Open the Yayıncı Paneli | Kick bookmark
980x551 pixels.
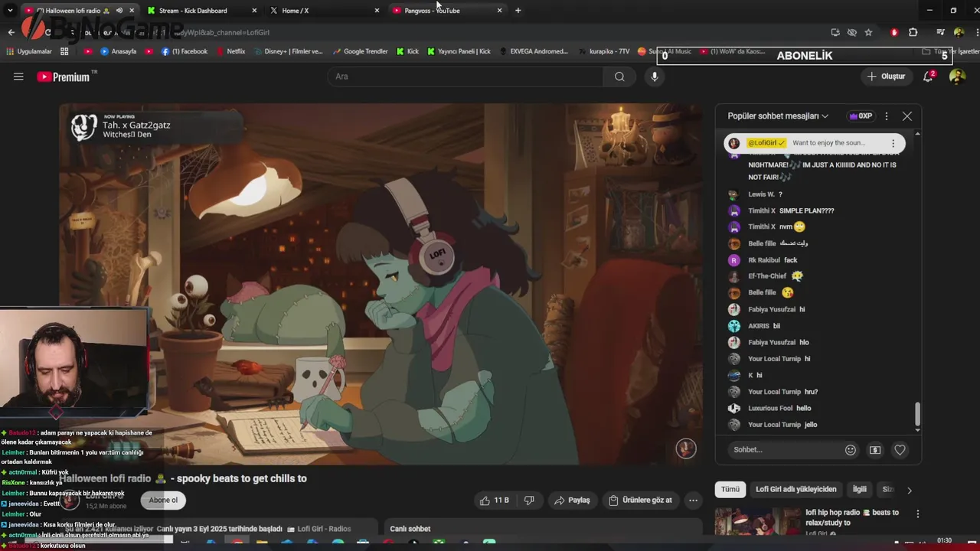(459, 51)
